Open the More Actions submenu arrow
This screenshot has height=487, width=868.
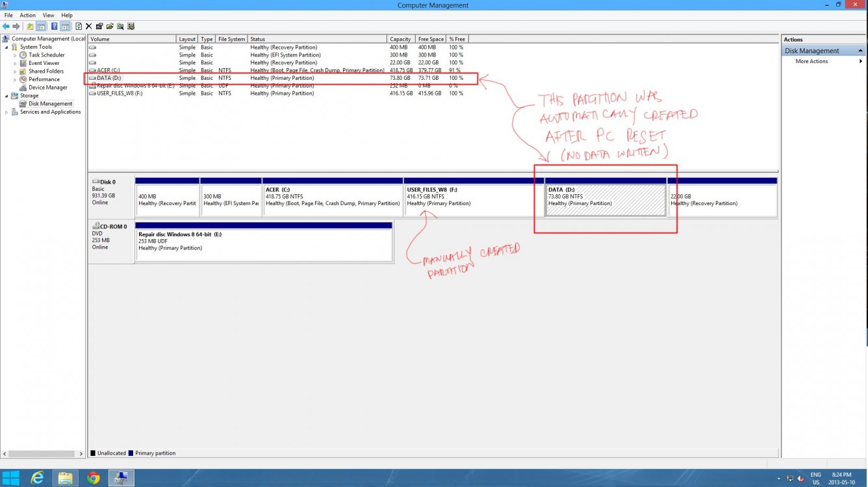tap(861, 62)
